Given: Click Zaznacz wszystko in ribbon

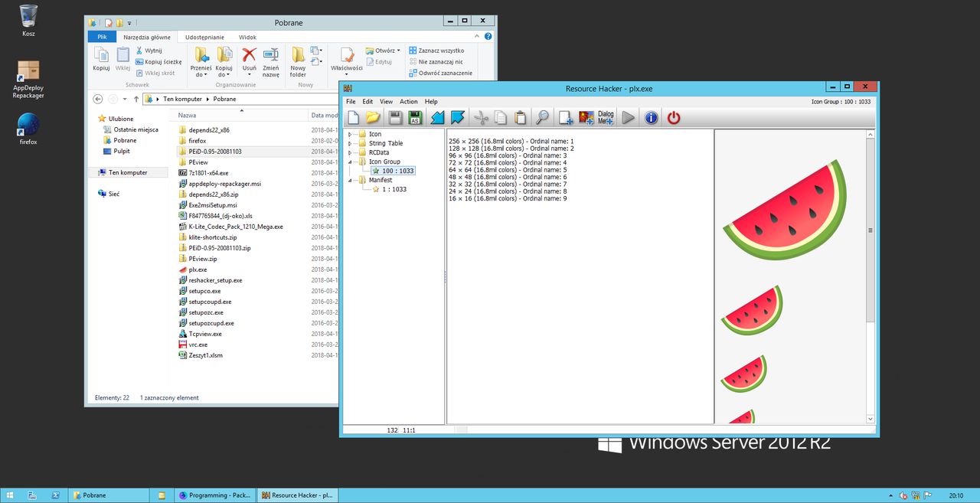Looking at the screenshot, I should (x=436, y=51).
